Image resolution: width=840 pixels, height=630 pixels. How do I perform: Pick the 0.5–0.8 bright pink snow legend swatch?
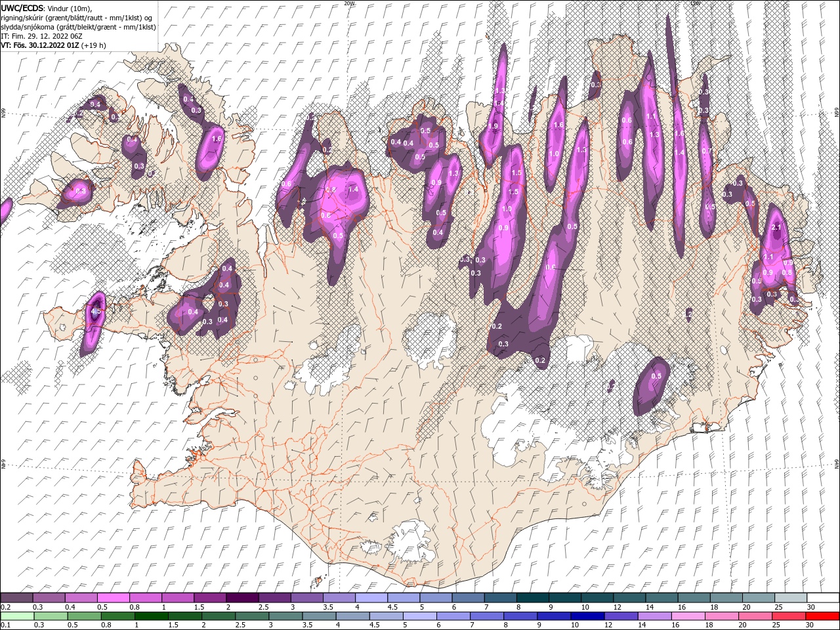tap(113, 598)
